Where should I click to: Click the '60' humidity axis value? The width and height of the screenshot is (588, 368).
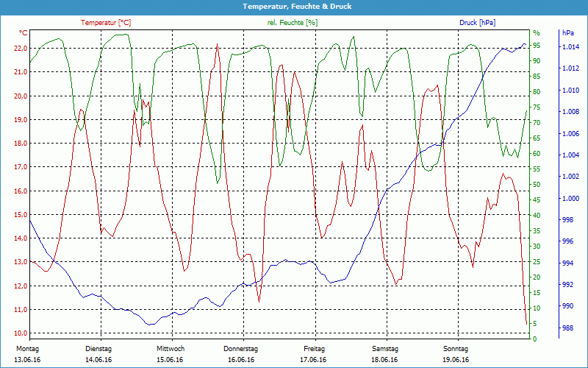(537, 154)
